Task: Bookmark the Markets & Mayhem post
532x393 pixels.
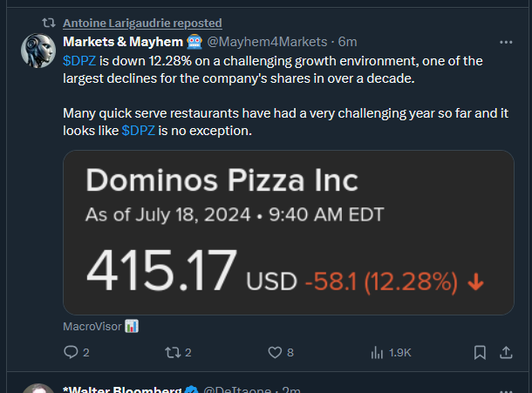Action: click(x=480, y=353)
